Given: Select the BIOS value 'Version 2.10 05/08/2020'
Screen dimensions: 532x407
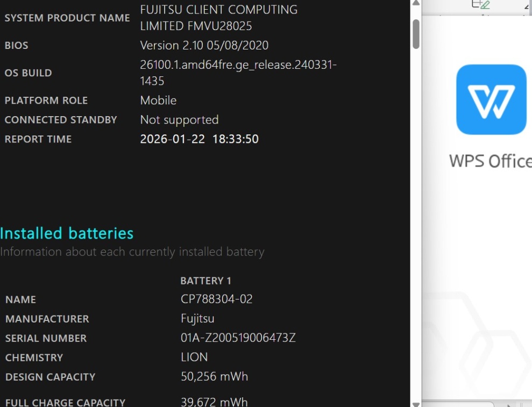Looking at the screenshot, I should [204, 46].
